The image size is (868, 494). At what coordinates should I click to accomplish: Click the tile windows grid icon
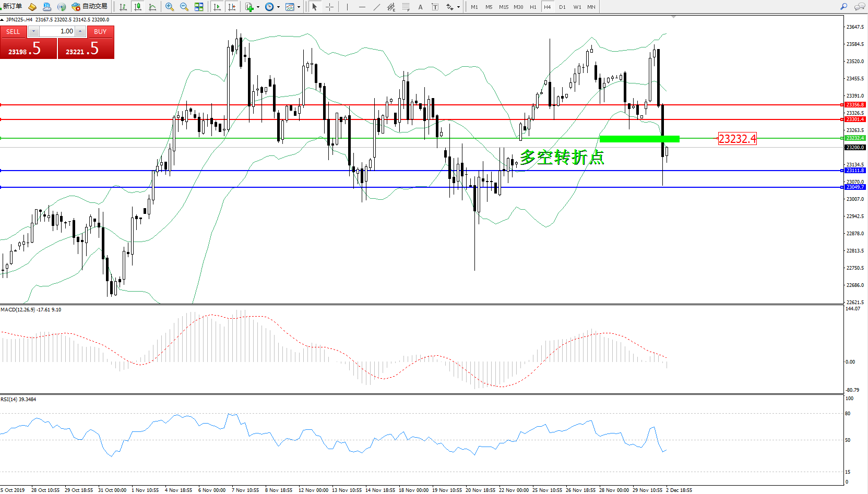point(199,7)
